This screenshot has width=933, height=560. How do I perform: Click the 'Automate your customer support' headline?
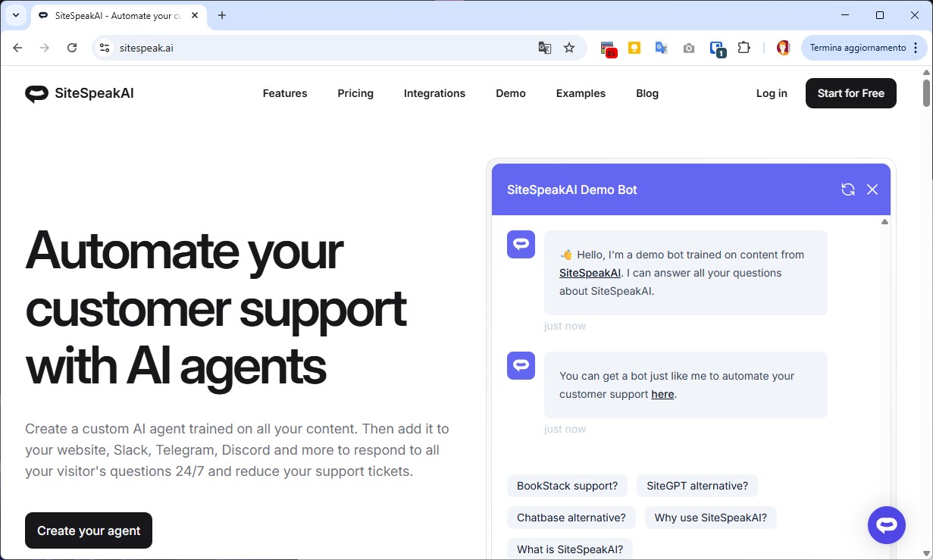(x=216, y=307)
